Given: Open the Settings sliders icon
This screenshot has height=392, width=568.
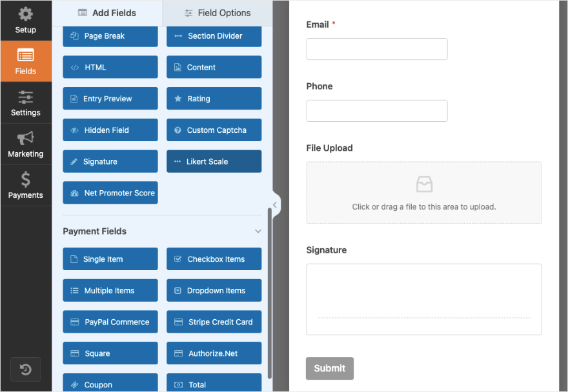Looking at the screenshot, I should pyautogui.click(x=26, y=97).
